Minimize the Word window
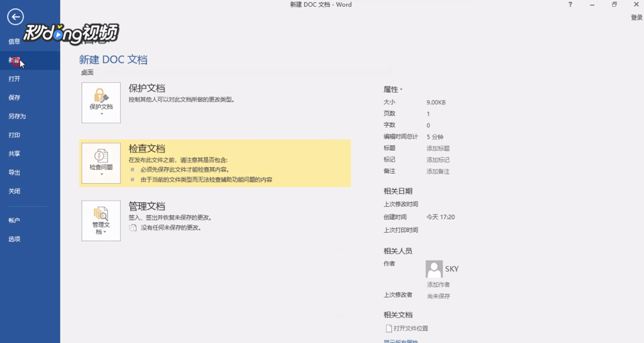This screenshot has height=343, width=644. click(x=592, y=5)
